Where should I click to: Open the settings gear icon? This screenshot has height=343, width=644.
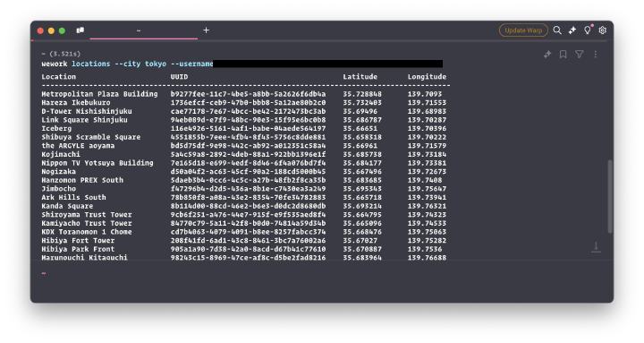[603, 30]
